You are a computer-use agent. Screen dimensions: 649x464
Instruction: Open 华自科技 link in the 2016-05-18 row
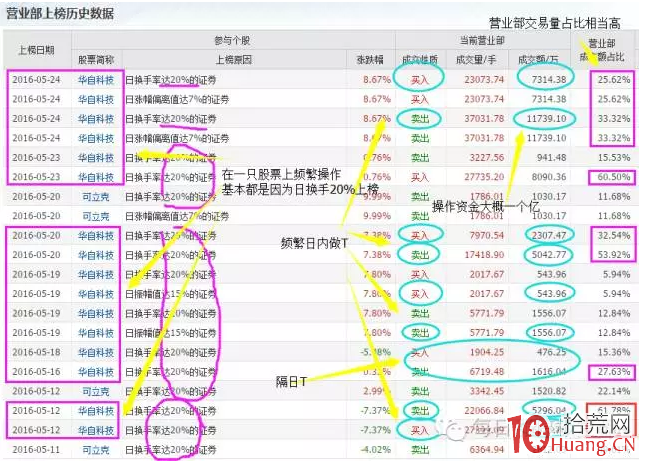coord(96,352)
